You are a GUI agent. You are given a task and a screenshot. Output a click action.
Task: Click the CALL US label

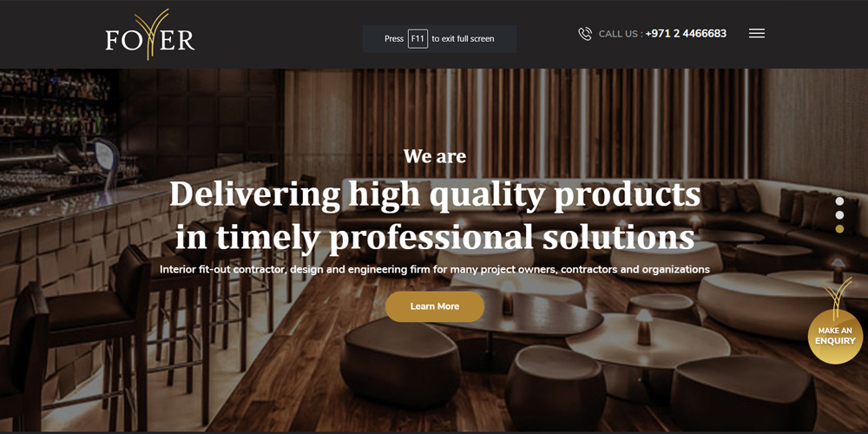(620, 34)
